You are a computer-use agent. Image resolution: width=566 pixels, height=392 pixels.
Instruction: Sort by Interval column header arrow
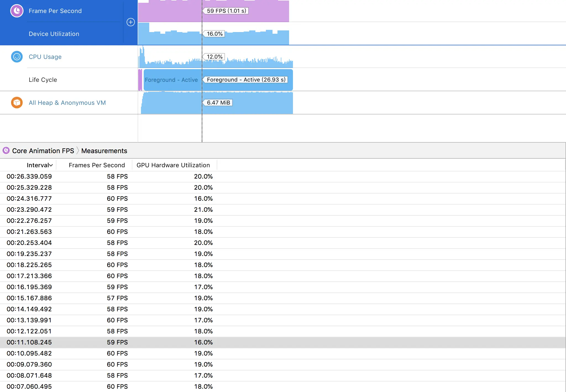coord(51,165)
